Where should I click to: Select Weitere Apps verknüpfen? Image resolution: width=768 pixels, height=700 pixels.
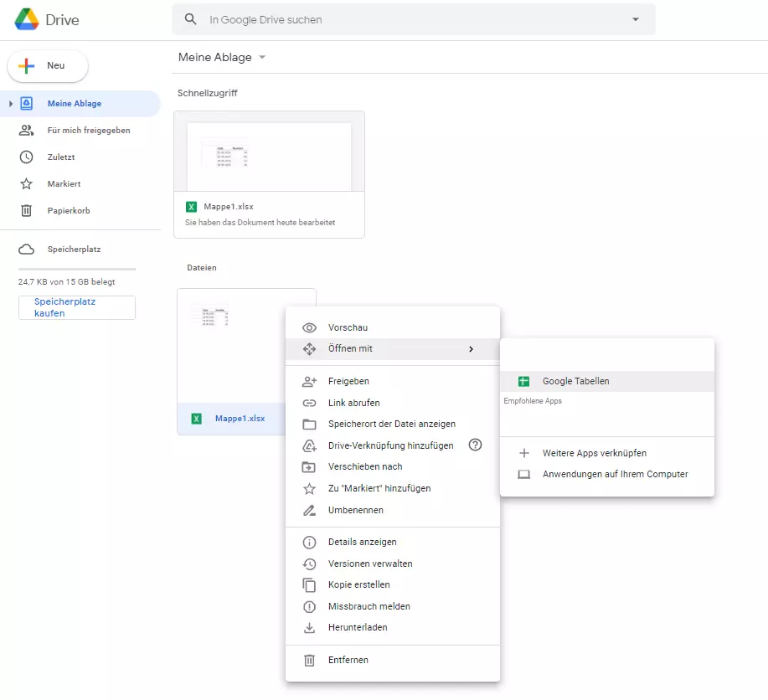pos(607,453)
